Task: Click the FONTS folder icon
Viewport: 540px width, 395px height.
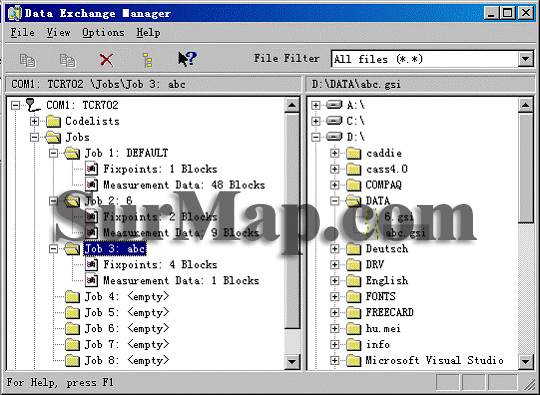Action: point(353,297)
